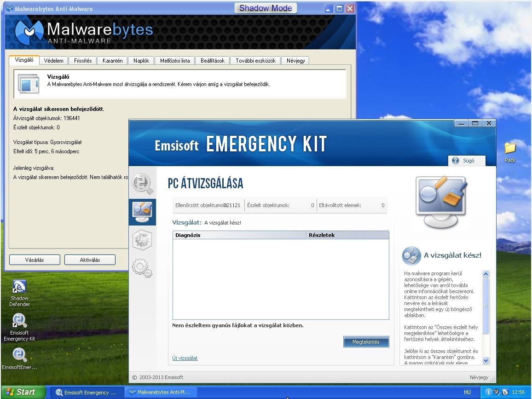Click the 'Ellenőrzött objektumok' counter in Emsisoft
The height and width of the screenshot is (399, 532).
tap(208, 205)
